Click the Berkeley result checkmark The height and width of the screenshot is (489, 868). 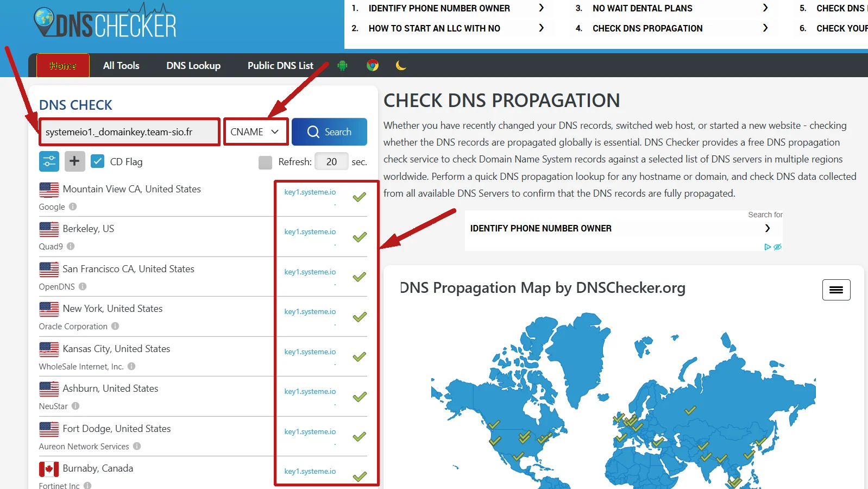click(x=359, y=237)
